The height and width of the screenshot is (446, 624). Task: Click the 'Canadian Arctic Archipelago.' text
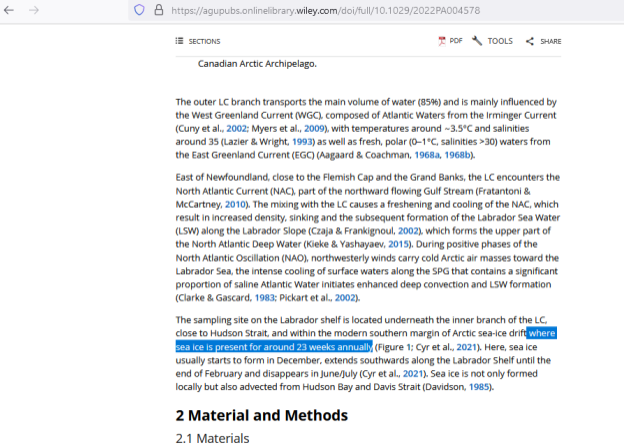(257, 64)
